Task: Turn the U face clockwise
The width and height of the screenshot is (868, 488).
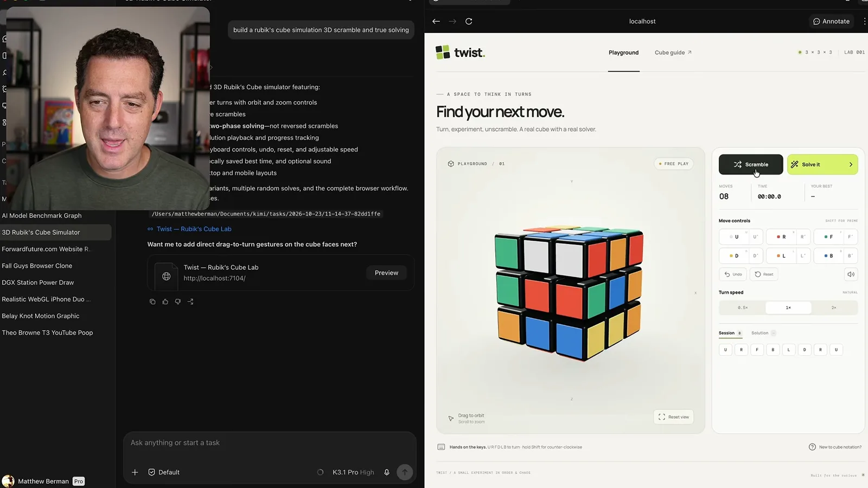Action: click(734, 237)
